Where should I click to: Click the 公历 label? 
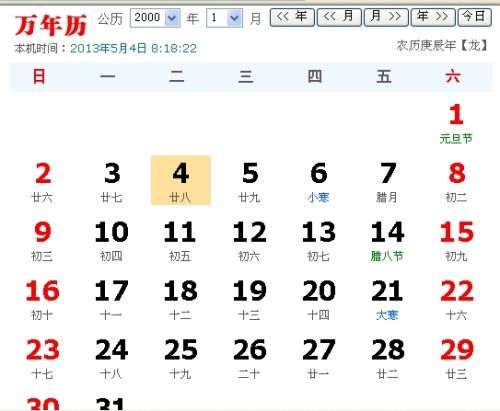click(x=110, y=19)
